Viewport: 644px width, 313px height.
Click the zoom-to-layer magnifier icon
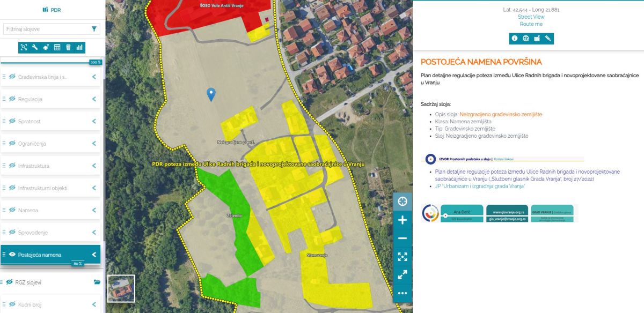click(24, 47)
